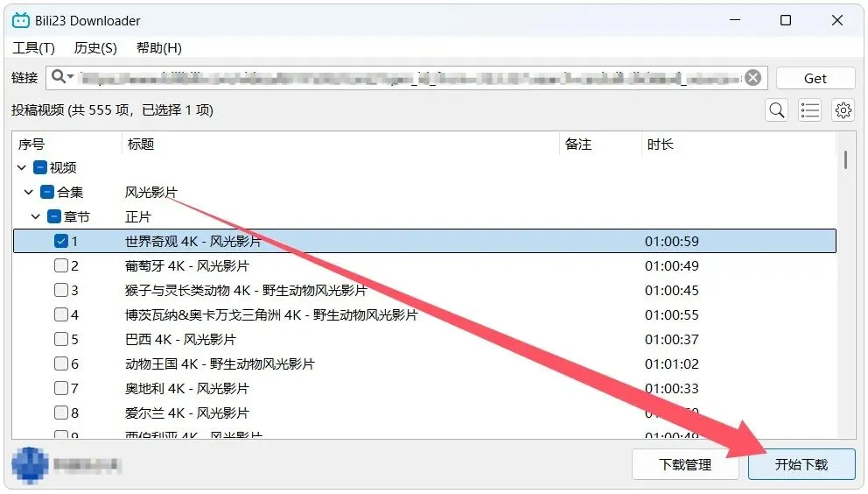Check item 5 巴西 4K checkbox

pyautogui.click(x=61, y=339)
